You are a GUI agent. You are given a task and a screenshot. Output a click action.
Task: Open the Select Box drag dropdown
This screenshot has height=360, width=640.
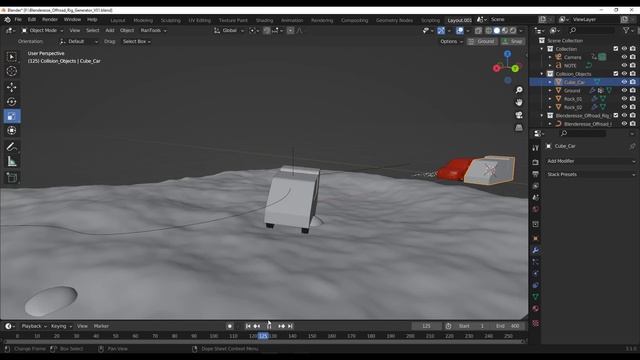[x=137, y=41]
